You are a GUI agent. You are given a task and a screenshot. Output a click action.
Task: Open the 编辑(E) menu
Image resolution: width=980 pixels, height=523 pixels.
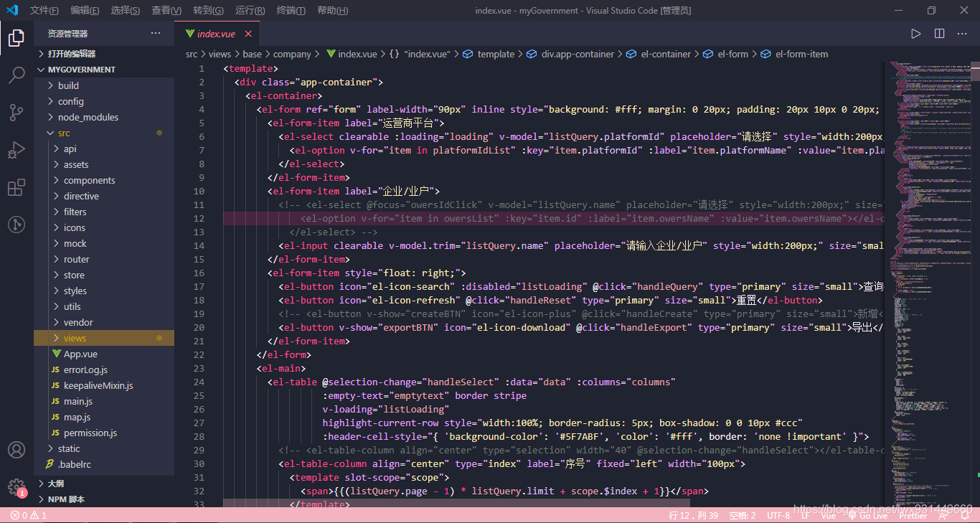pyautogui.click(x=85, y=10)
